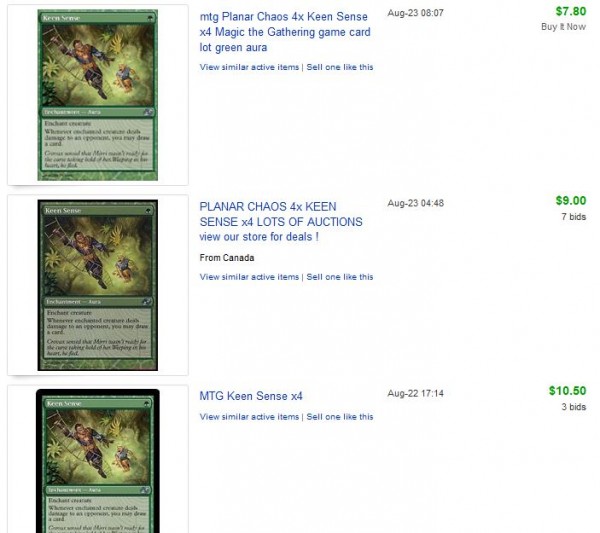Open listing 'PLANAR CHAOS 4x KEEN SENSE x4'

pyautogui.click(x=280, y=222)
